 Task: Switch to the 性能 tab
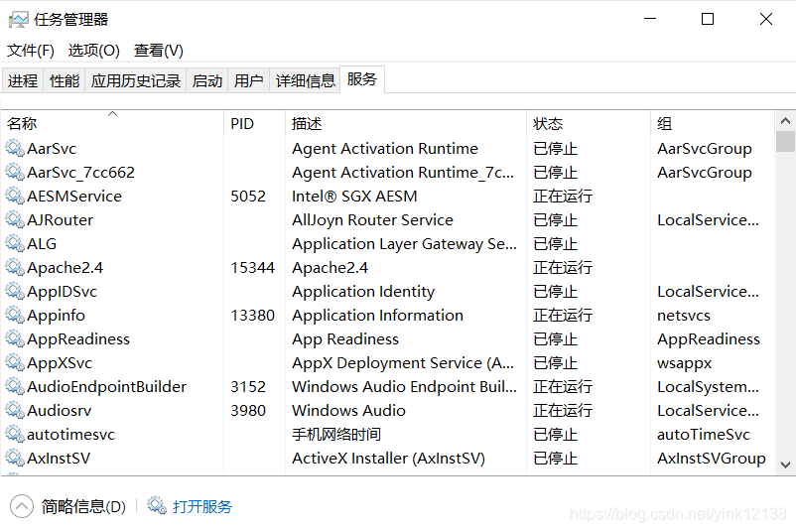point(65,80)
